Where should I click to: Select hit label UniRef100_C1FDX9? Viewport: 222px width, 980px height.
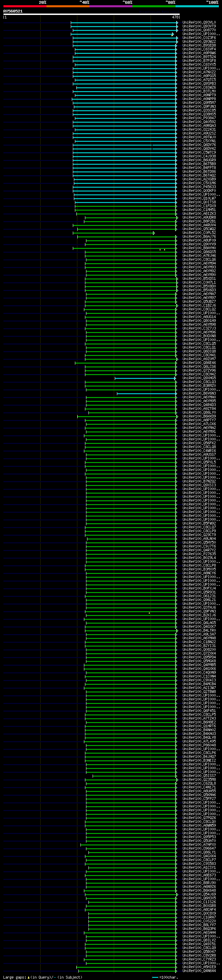(x=199, y=206)
